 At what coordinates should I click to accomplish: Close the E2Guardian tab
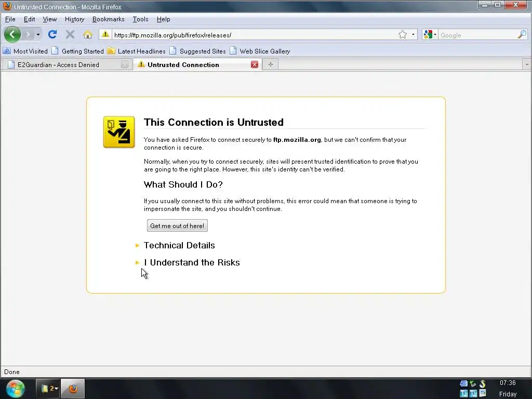click(x=125, y=64)
